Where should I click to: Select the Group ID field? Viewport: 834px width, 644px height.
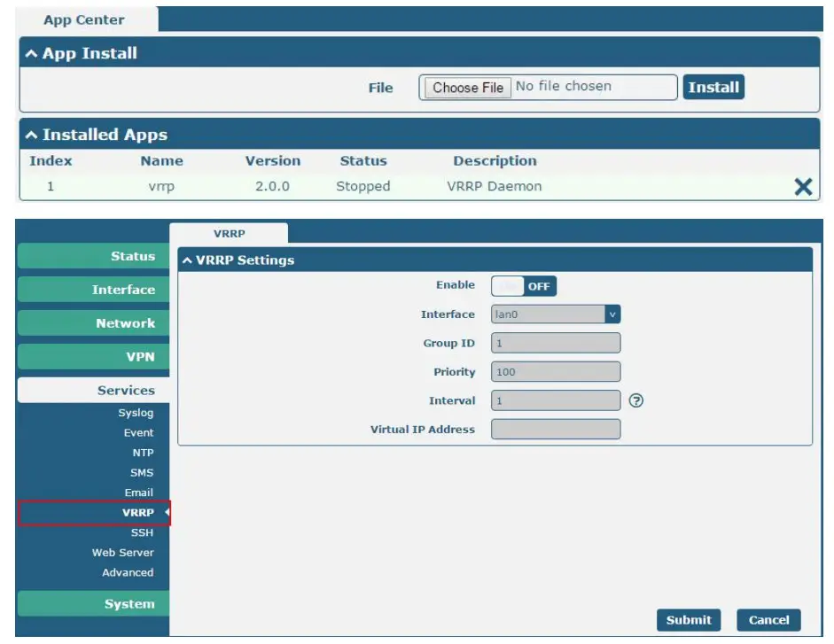tap(555, 343)
